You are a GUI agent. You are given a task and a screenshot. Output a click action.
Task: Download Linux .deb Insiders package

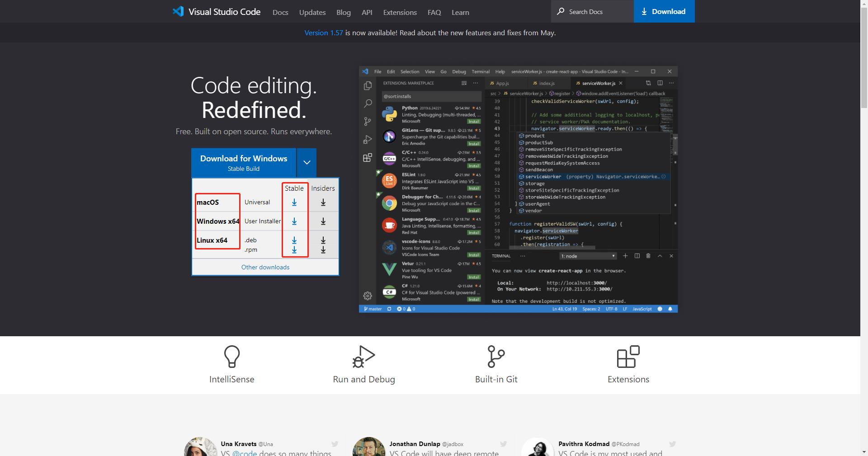tap(323, 240)
